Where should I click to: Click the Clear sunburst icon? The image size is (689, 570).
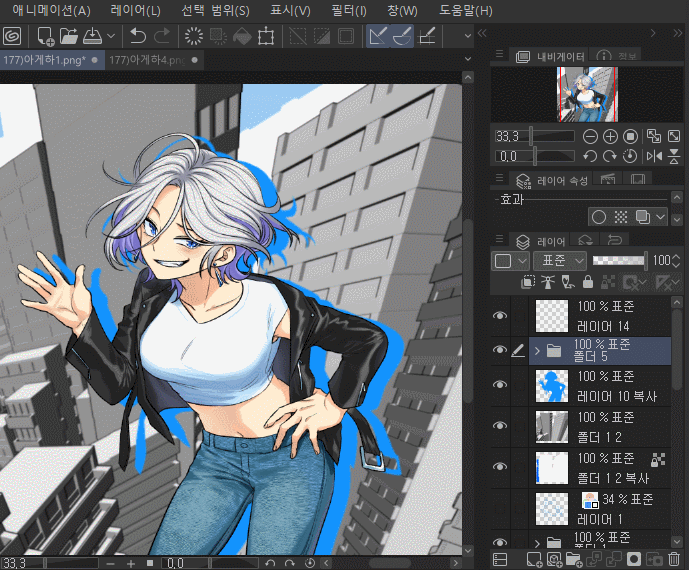point(194,36)
